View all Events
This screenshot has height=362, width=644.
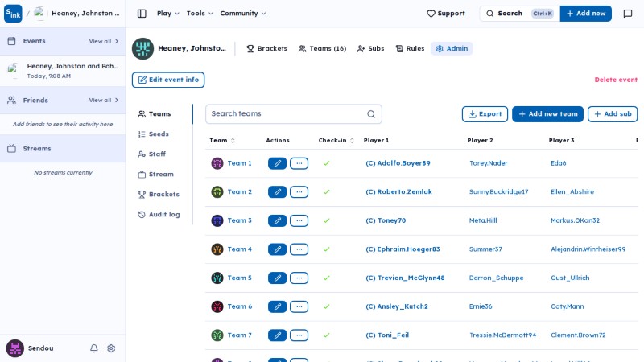(x=104, y=42)
